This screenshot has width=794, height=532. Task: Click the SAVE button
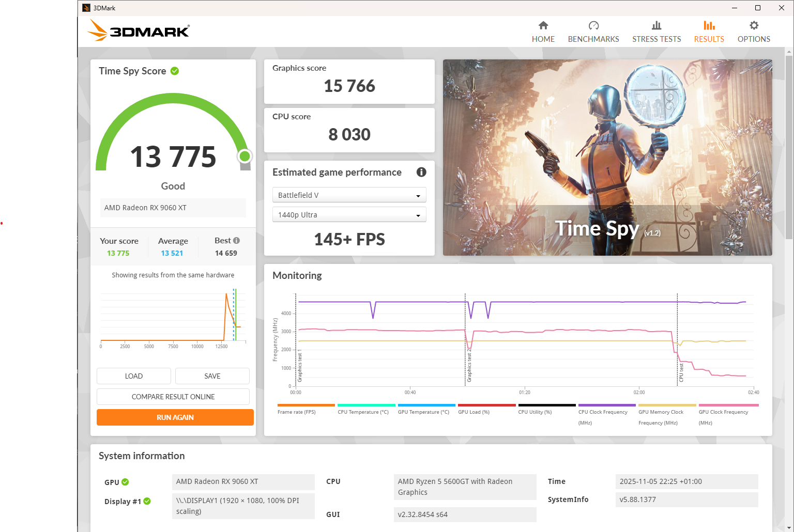tap(212, 376)
